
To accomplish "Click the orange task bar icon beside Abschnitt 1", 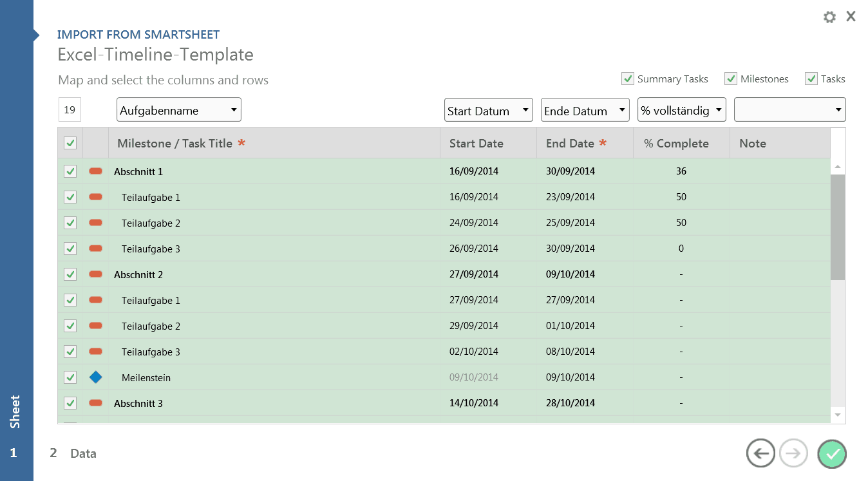I will coord(95,171).
